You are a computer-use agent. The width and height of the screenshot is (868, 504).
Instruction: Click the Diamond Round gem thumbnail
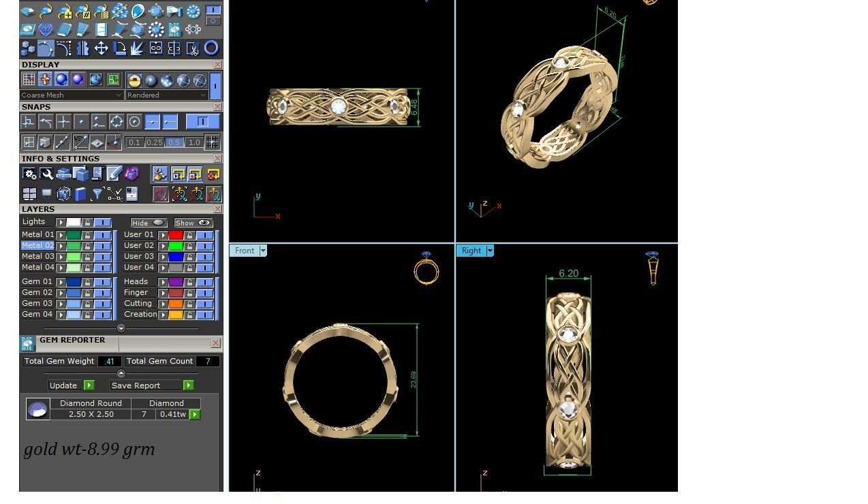pyautogui.click(x=38, y=409)
